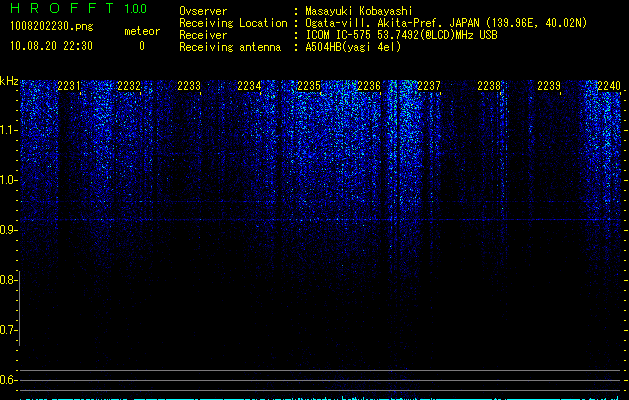Select the observer name Masayuki Kobayashi

359,11
